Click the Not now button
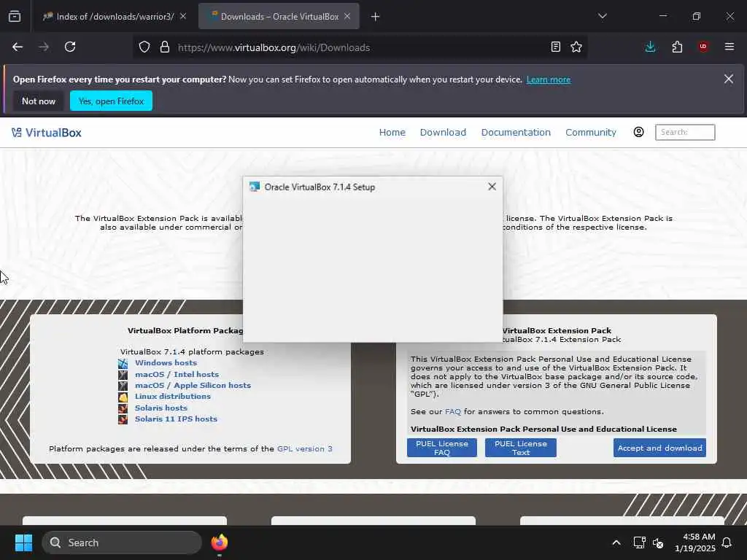 (39, 101)
